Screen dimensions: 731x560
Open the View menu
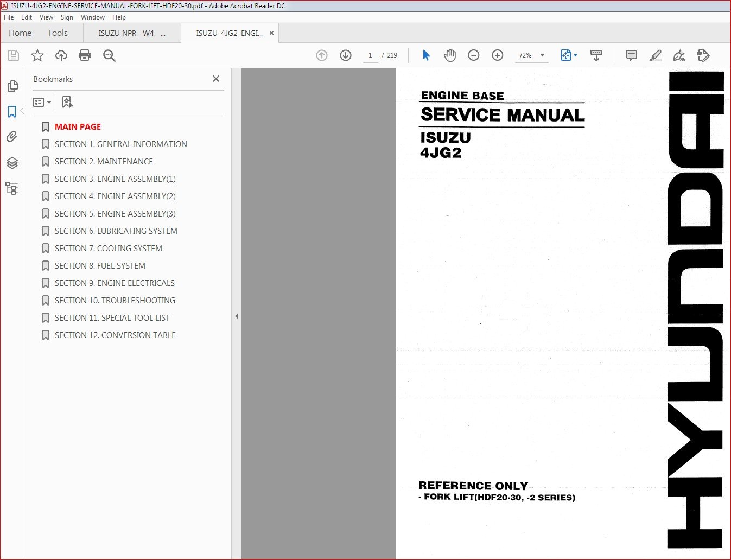point(46,17)
